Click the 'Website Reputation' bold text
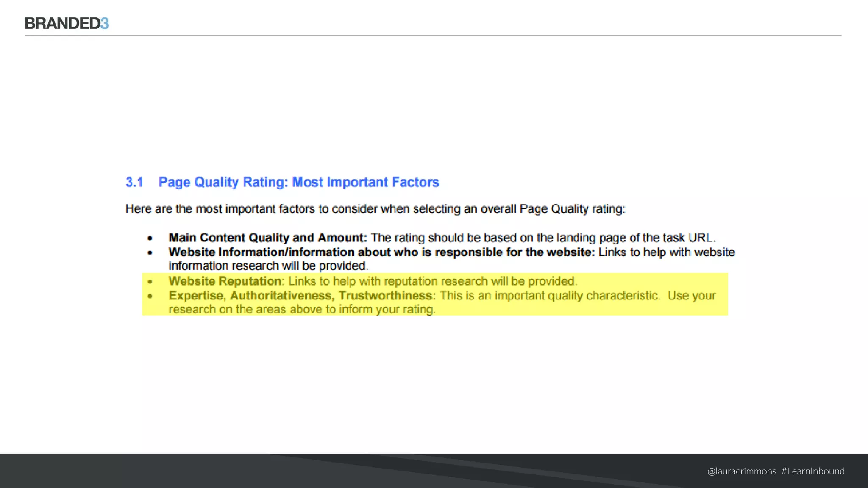 pos(225,281)
